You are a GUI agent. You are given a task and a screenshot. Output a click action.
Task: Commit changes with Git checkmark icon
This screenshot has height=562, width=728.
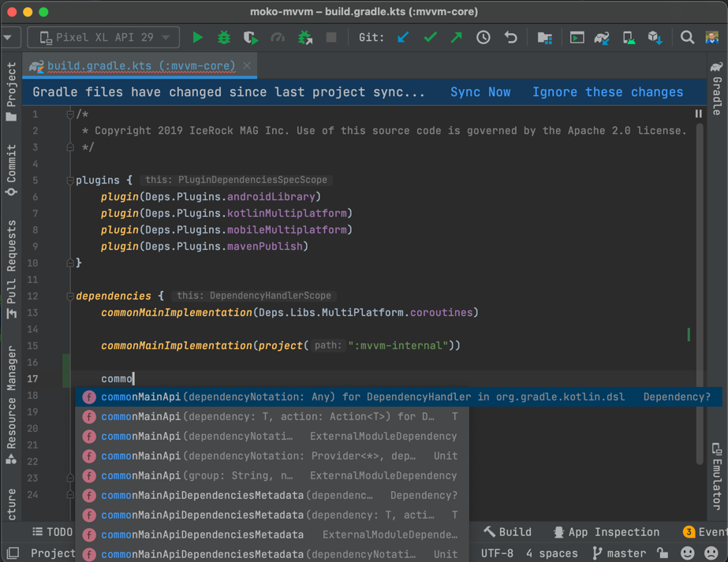(x=430, y=37)
